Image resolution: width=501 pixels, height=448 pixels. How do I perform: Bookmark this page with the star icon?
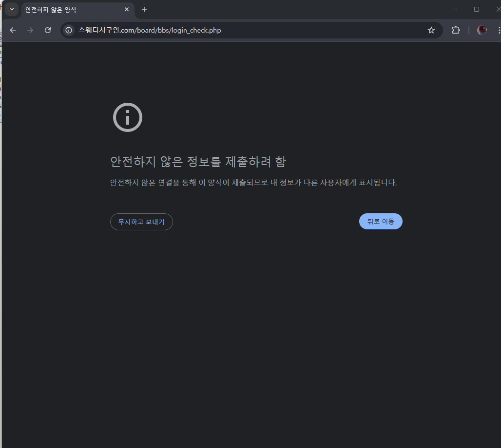[x=431, y=30]
